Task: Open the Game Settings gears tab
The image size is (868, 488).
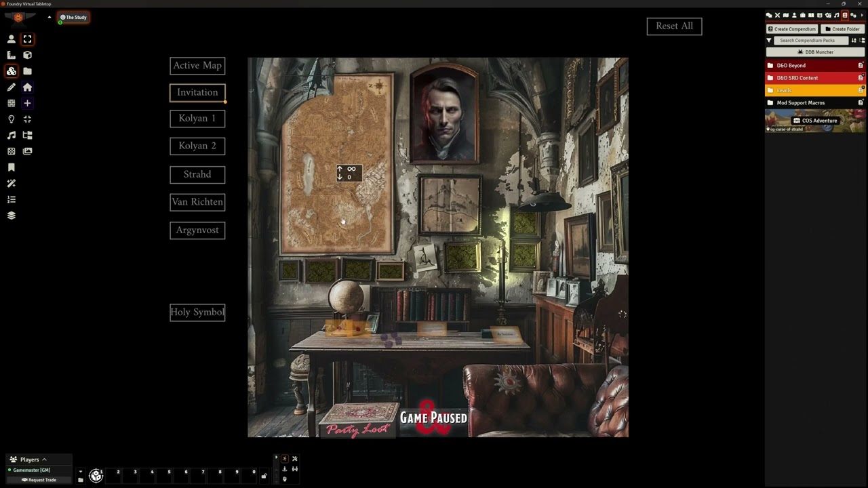Action: tap(853, 16)
